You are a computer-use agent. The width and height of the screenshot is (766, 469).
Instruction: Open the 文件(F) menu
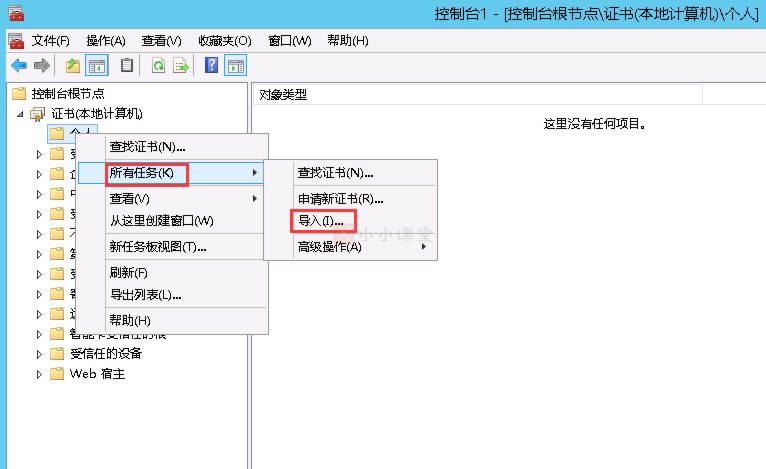point(50,41)
